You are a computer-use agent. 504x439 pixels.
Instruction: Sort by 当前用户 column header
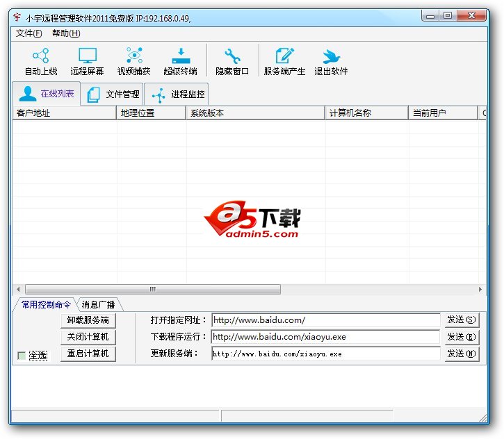click(443, 113)
